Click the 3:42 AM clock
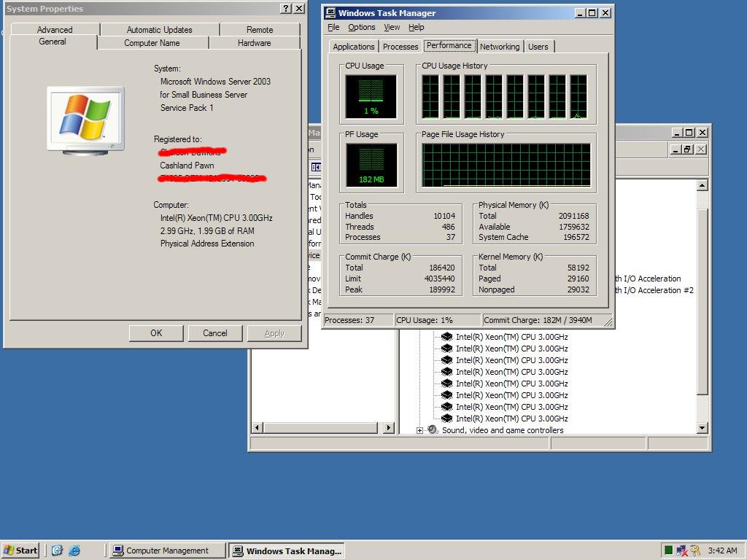747x560 pixels. click(722, 551)
